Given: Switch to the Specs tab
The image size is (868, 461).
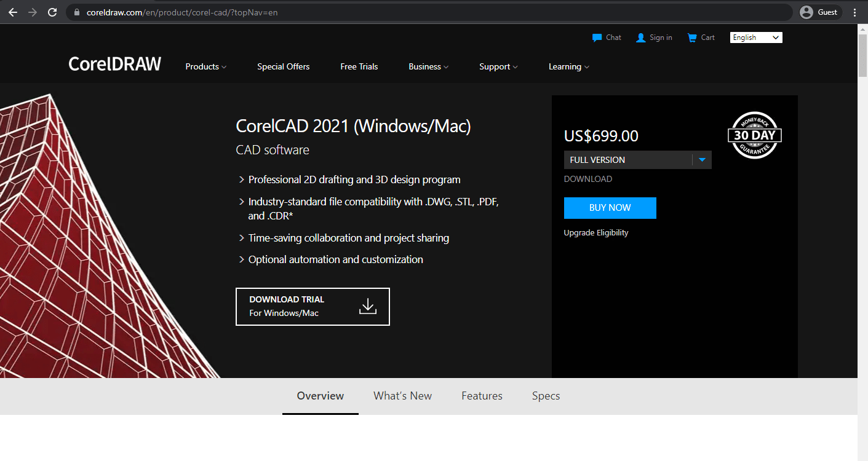Looking at the screenshot, I should [546, 396].
